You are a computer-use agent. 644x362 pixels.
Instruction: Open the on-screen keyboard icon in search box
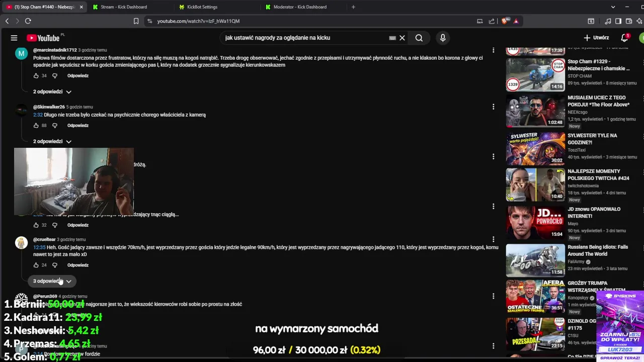pyautogui.click(x=392, y=38)
